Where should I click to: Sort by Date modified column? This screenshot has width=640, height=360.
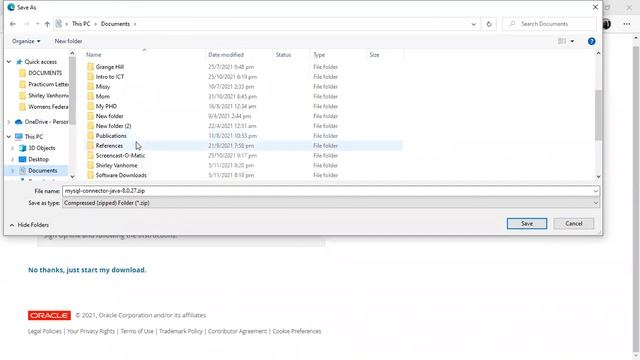[x=226, y=55]
